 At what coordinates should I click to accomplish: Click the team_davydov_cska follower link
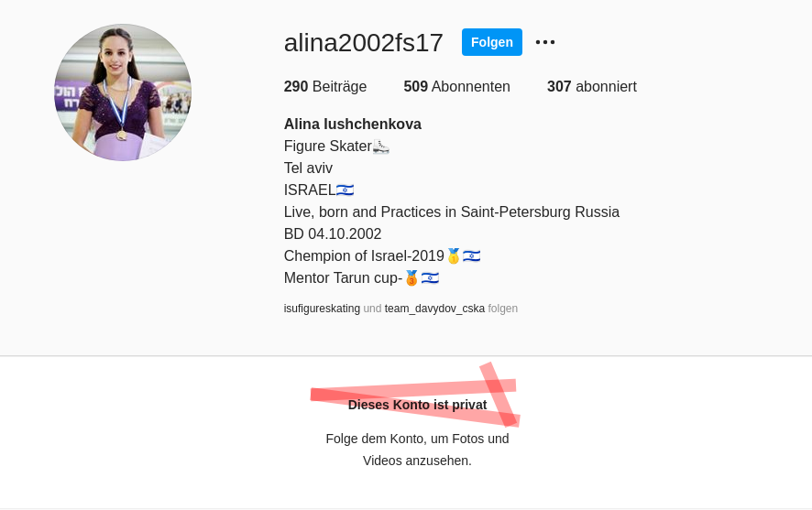click(x=434, y=309)
